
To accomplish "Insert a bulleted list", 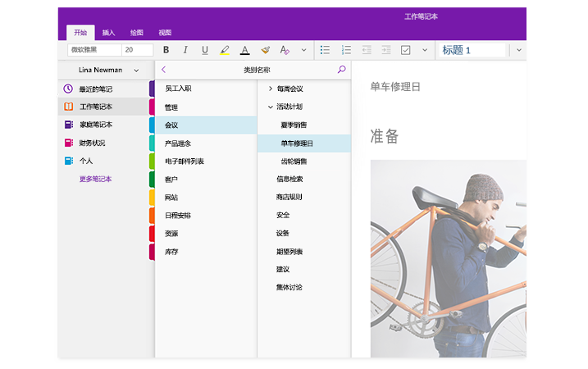I will click(x=325, y=50).
